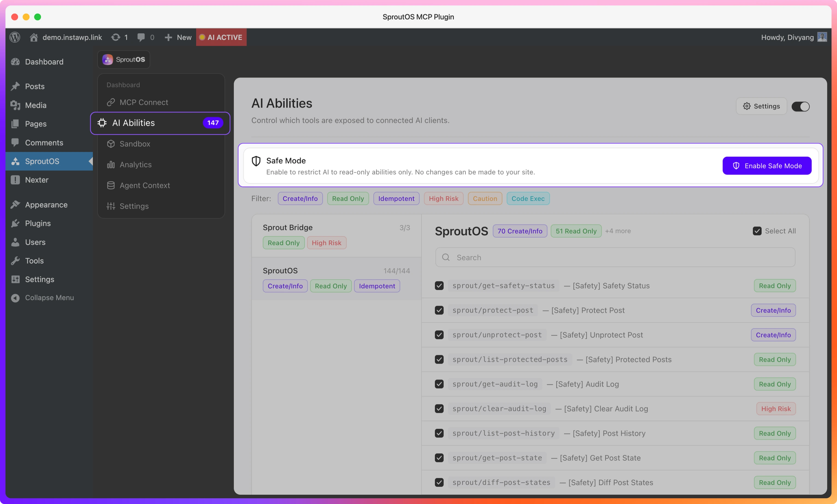The height and width of the screenshot is (504, 837).
Task: Uncheck sprout/clear-audit-log ability
Action: coord(439,409)
